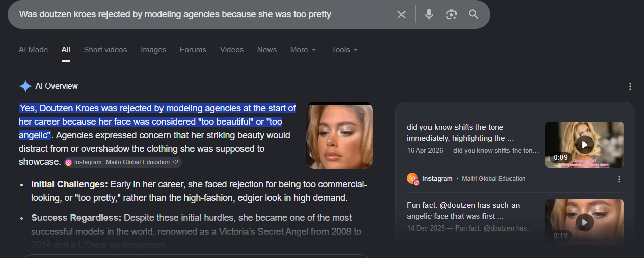Screen dimensions: 644x258
Task: Click the AI Overview heading label
Action: click(x=57, y=86)
